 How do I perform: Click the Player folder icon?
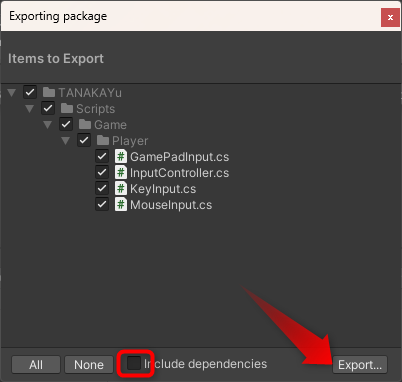pos(103,140)
